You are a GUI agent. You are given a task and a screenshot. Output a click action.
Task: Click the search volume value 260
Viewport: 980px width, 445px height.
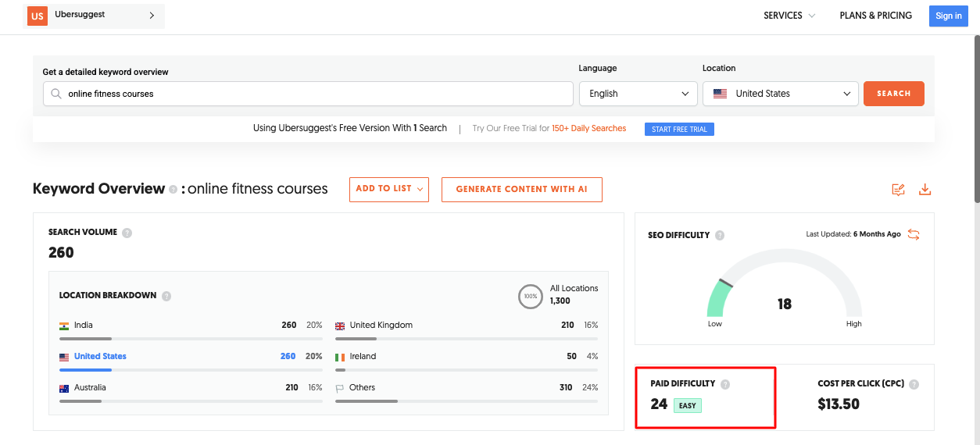pyautogui.click(x=61, y=253)
